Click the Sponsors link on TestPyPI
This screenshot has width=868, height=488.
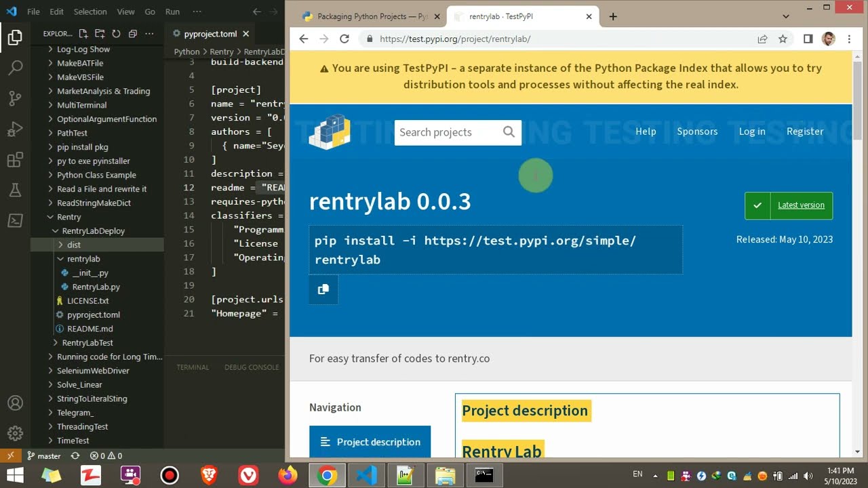(x=697, y=131)
